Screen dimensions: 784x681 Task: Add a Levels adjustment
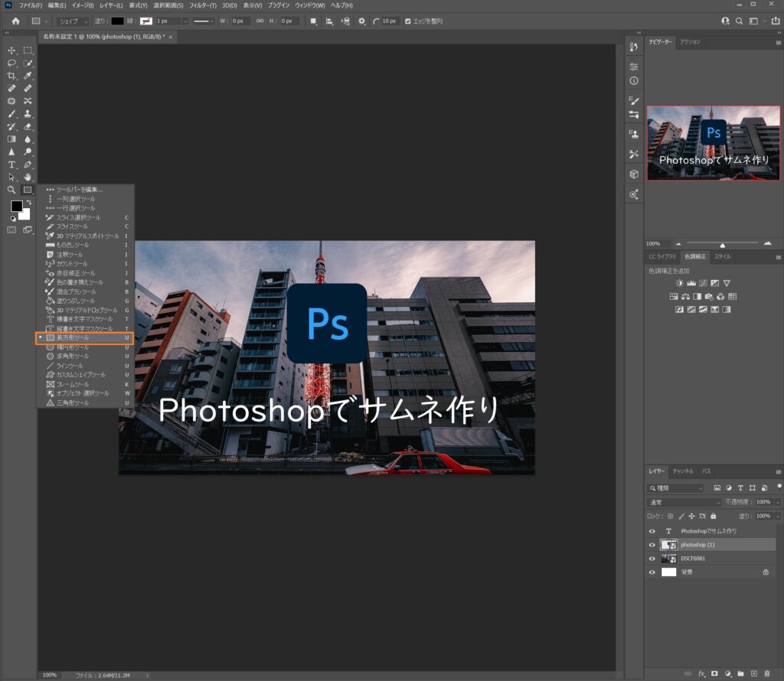pyautogui.click(x=691, y=283)
